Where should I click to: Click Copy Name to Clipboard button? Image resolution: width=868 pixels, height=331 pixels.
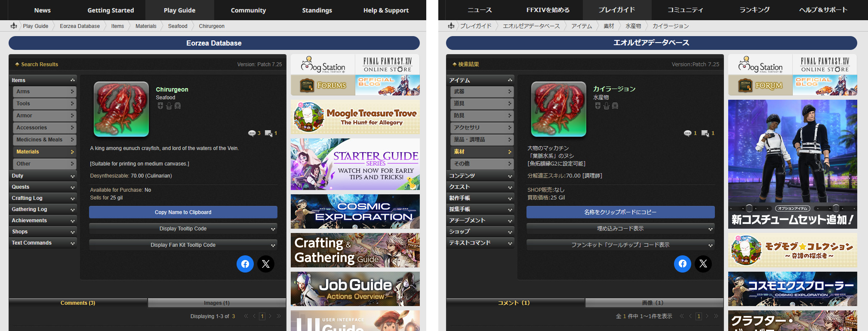tap(183, 212)
